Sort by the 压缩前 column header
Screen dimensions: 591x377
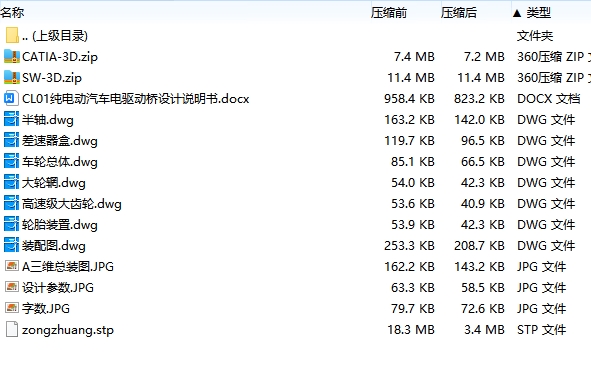point(389,13)
